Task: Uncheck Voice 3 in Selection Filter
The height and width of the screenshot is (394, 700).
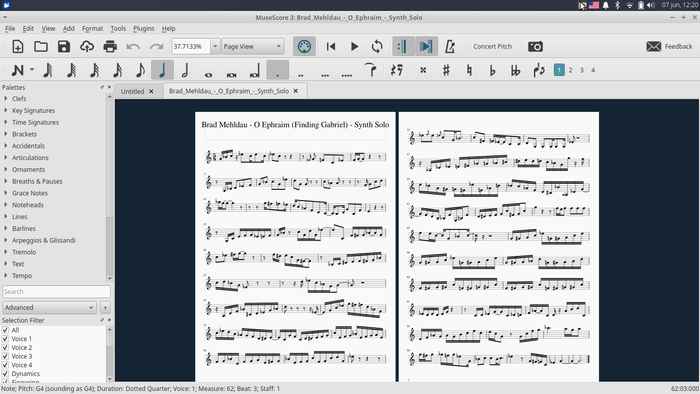Action: pyautogui.click(x=5, y=356)
